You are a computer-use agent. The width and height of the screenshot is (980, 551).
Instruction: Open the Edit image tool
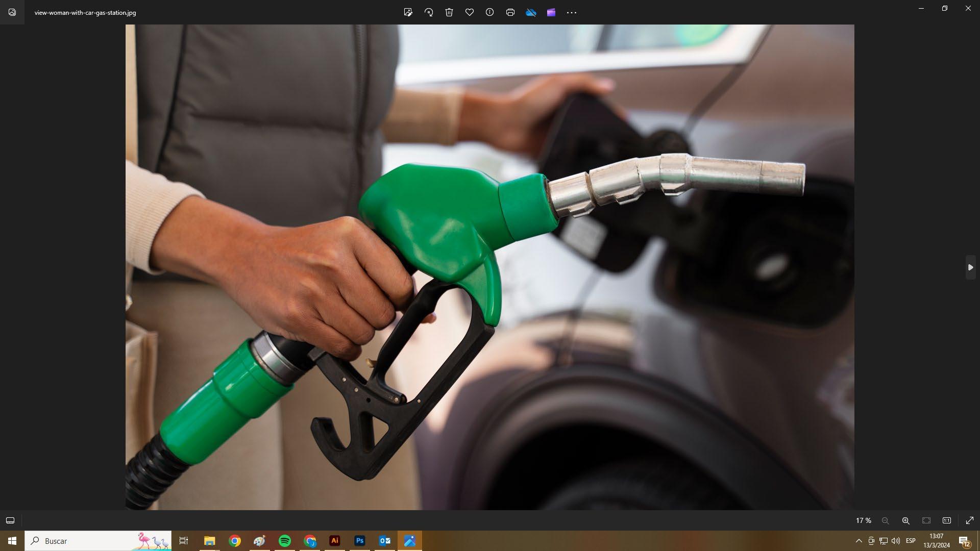(408, 12)
